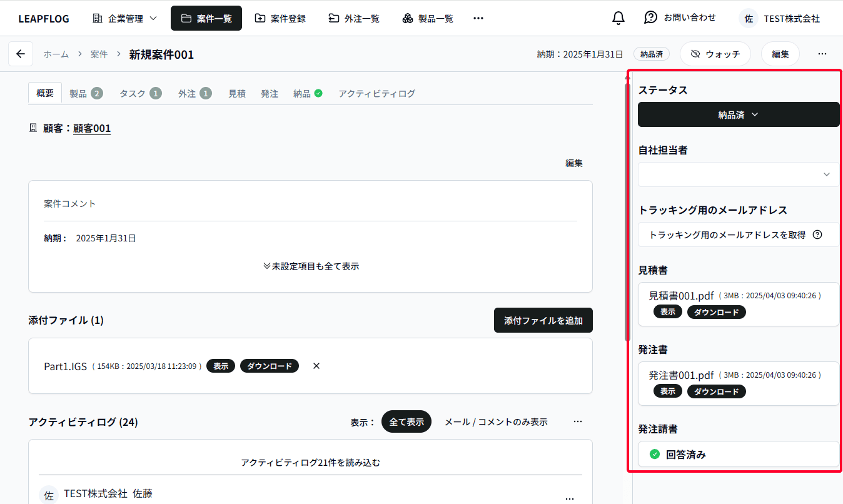843x504 pixels.
Task: View help for トラッキング用のメールアドレス
Action: pyautogui.click(x=817, y=234)
